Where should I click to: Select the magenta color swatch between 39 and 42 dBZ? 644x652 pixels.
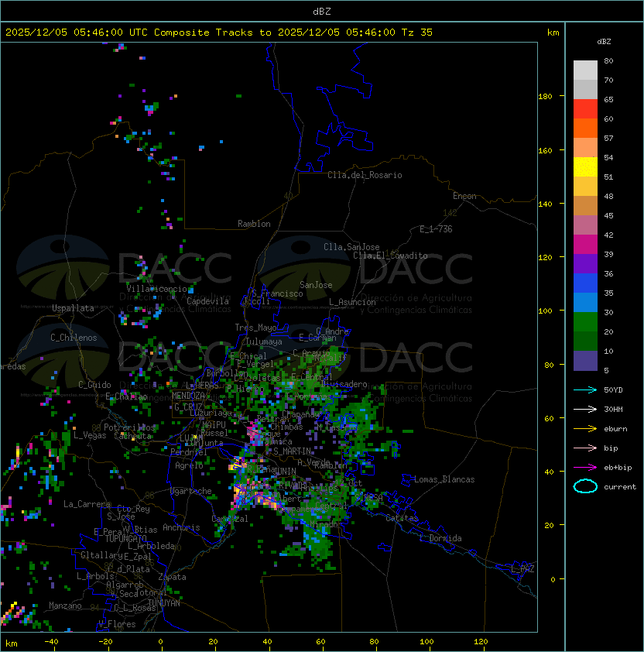click(585, 245)
